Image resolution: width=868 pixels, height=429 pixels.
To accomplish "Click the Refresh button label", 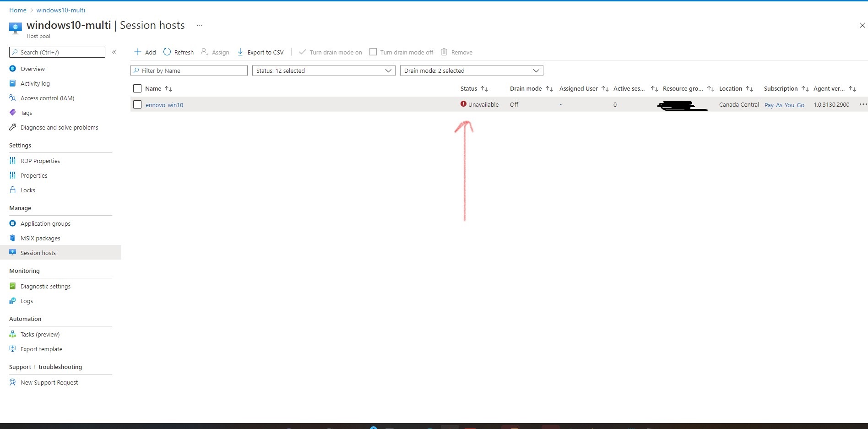I will tap(184, 52).
